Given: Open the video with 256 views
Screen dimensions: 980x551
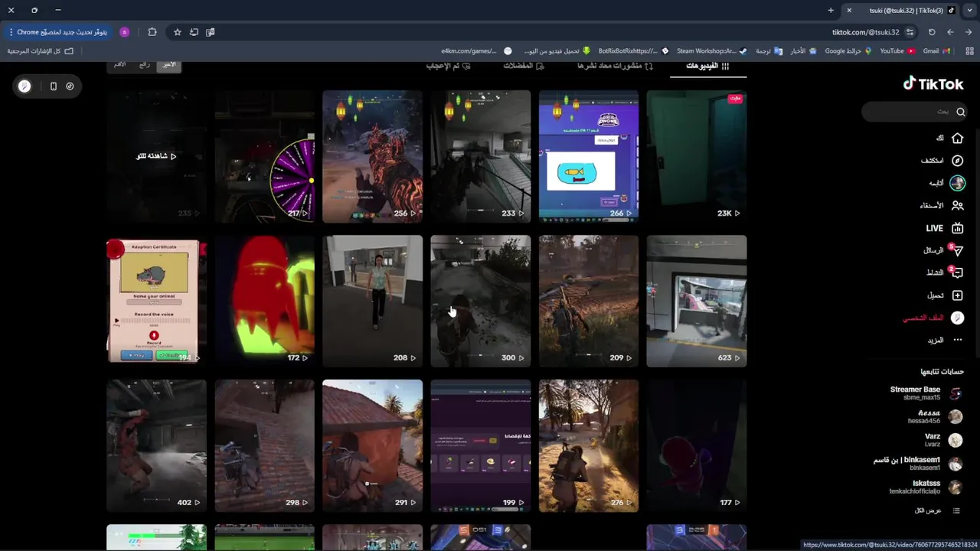Looking at the screenshot, I should pyautogui.click(x=372, y=156).
